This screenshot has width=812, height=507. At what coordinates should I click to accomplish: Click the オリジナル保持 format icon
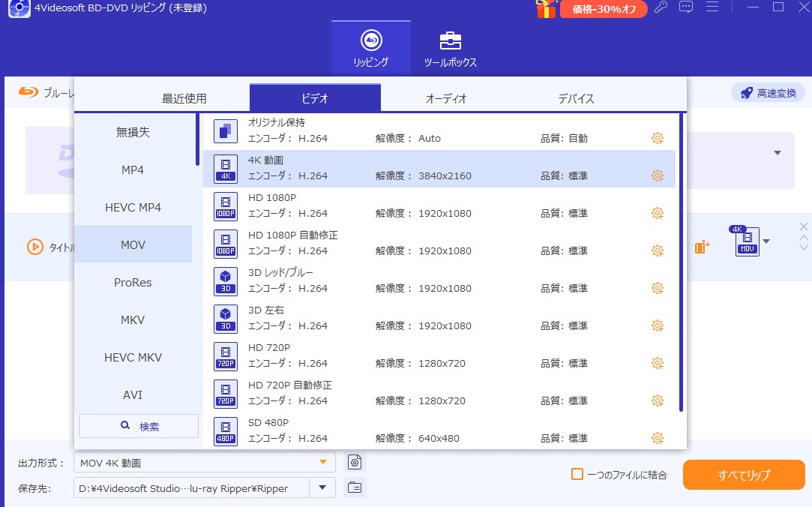point(226,131)
